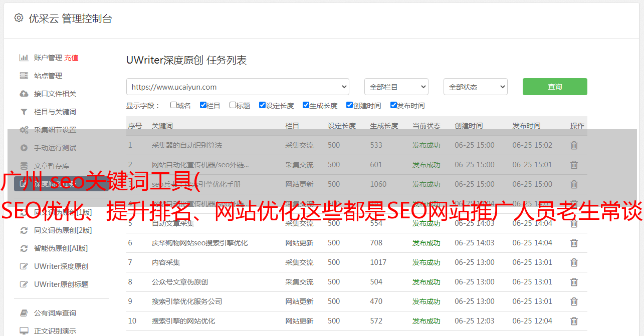Click the 当前状态 column header

pyautogui.click(x=426, y=126)
